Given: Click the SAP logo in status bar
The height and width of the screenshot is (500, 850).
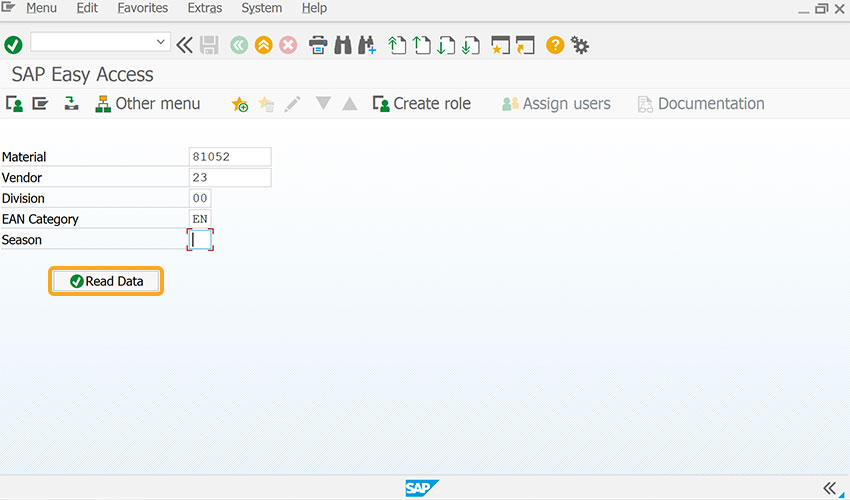Looking at the screenshot, I should (421, 488).
